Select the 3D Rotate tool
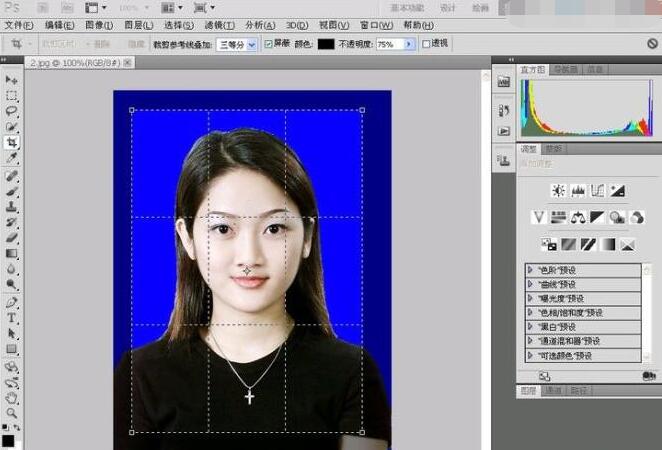 (x=11, y=367)
